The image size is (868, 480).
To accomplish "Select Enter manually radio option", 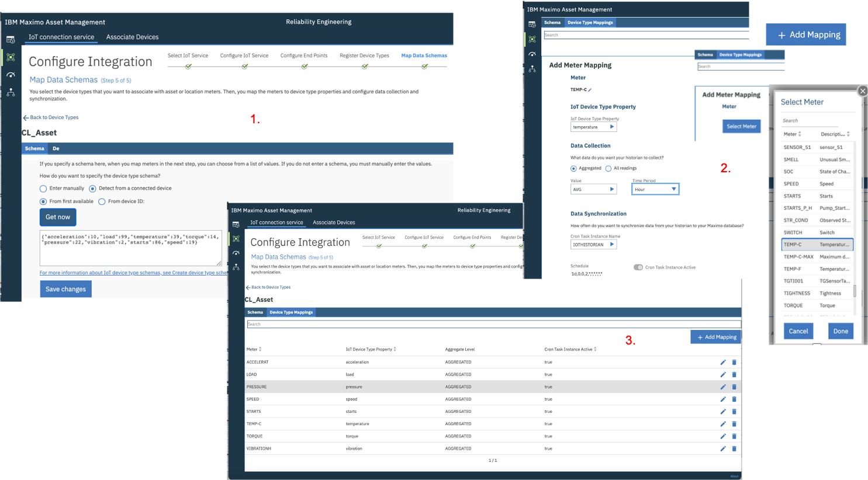I will click(43, 189).
